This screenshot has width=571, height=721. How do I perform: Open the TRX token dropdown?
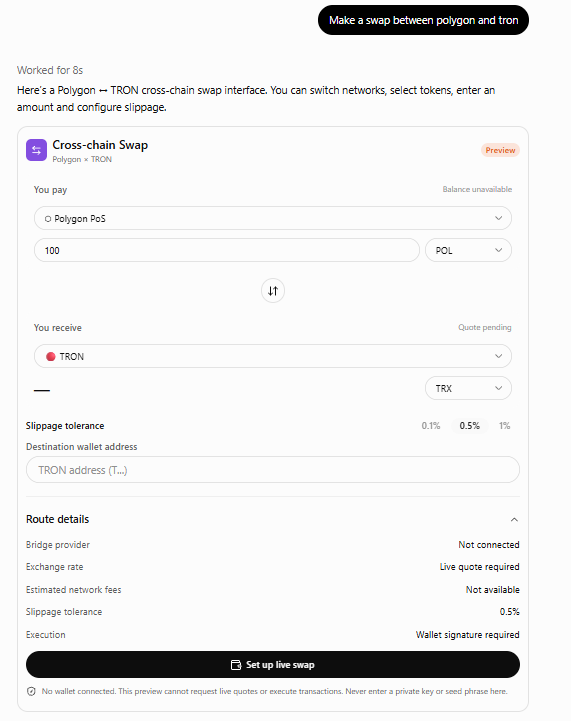(468, 388)
